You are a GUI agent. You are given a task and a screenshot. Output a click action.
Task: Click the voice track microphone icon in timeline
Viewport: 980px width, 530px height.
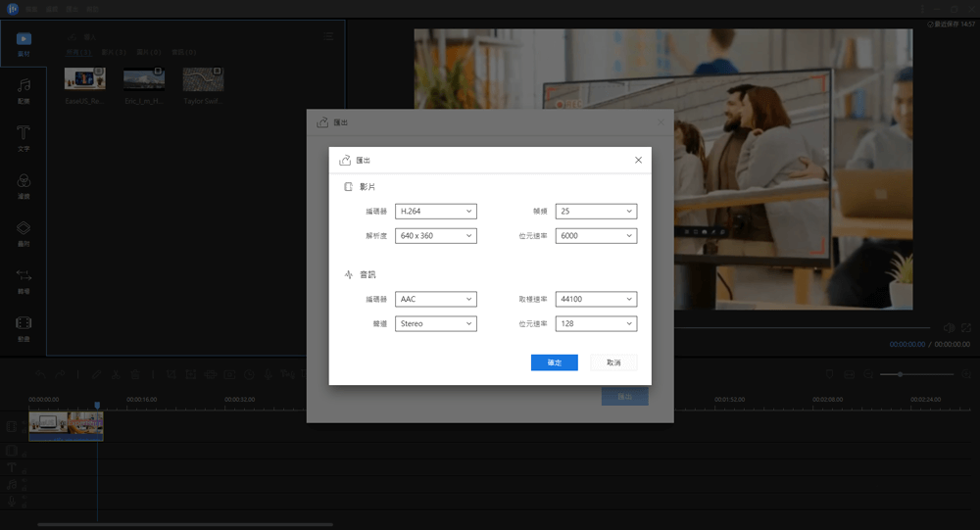11,502
